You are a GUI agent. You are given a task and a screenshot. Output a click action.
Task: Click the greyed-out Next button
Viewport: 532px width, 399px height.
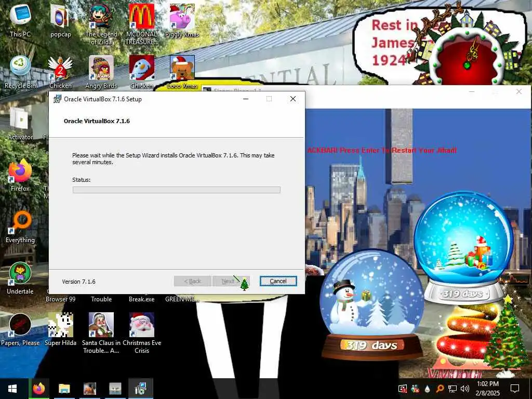231,281
